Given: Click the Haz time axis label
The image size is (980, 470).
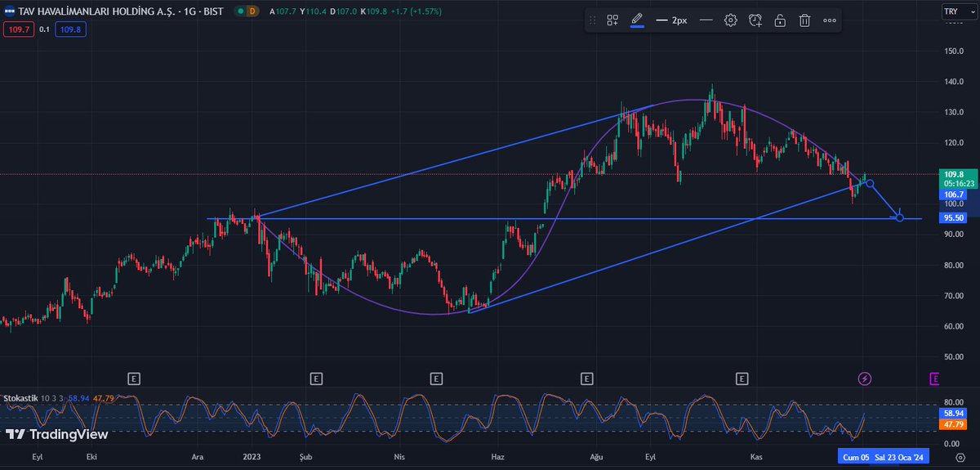Looking at the screenshot, I should point(496,459).
